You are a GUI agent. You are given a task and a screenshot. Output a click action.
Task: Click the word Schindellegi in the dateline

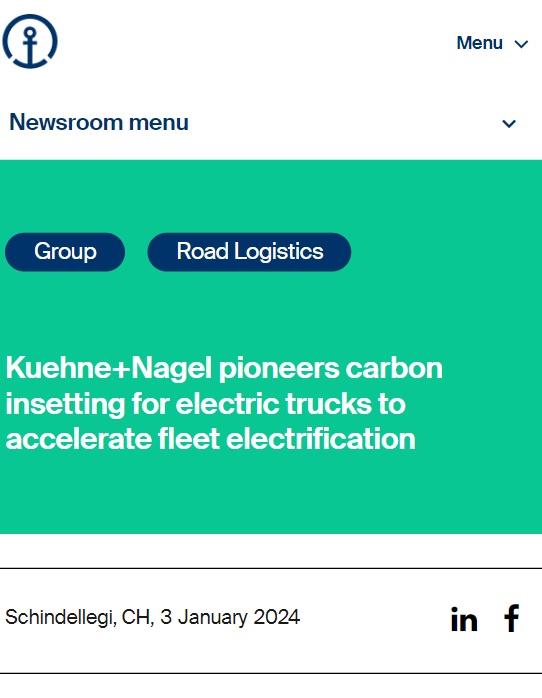61,617
